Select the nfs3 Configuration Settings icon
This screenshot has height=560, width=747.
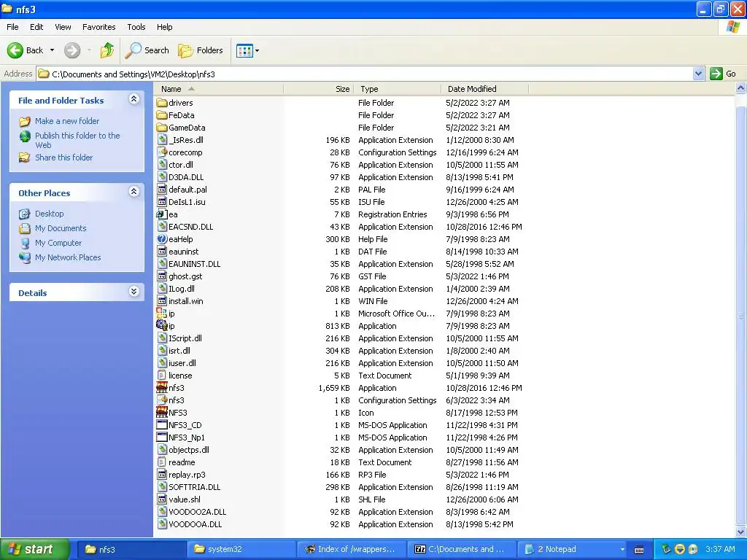pos(162,400)
